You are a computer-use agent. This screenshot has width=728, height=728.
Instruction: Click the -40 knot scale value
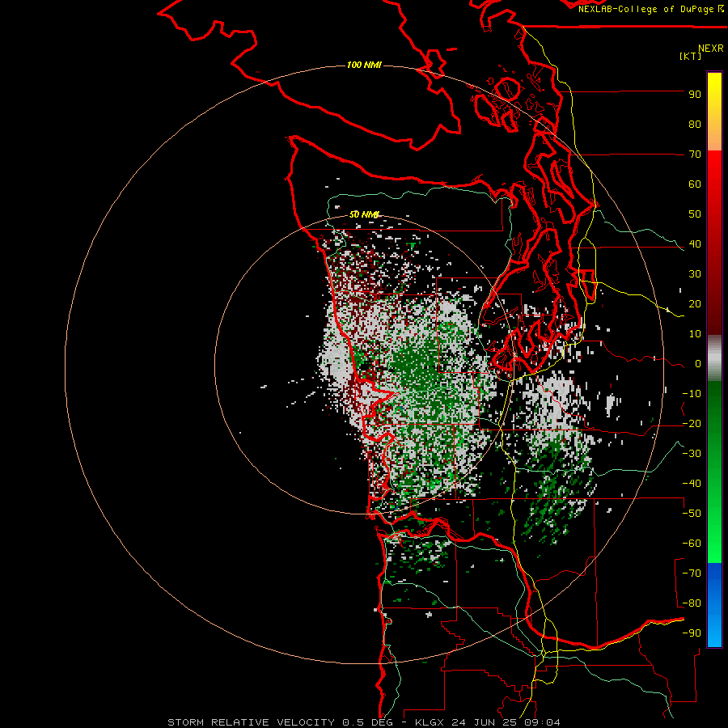click(692, 484)
